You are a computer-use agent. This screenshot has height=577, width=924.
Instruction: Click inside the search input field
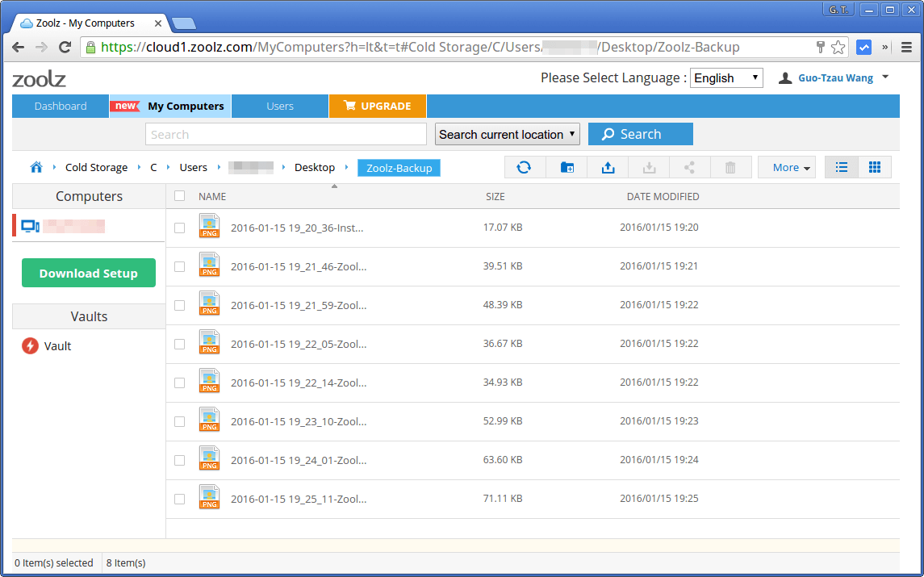[285, 134]
